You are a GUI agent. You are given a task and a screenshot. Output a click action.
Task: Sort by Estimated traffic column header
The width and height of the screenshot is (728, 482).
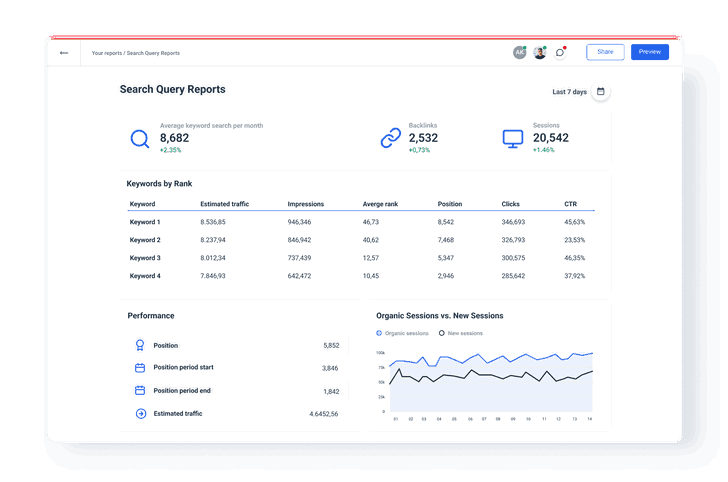[224, 204]
